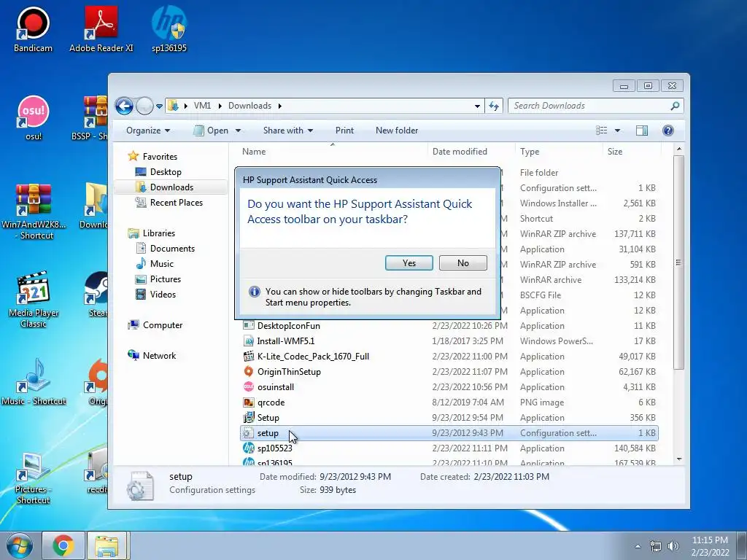Screen dimensions: 747x560
Task: Refresh the Downloads folder view
Action: coord(494,106)
